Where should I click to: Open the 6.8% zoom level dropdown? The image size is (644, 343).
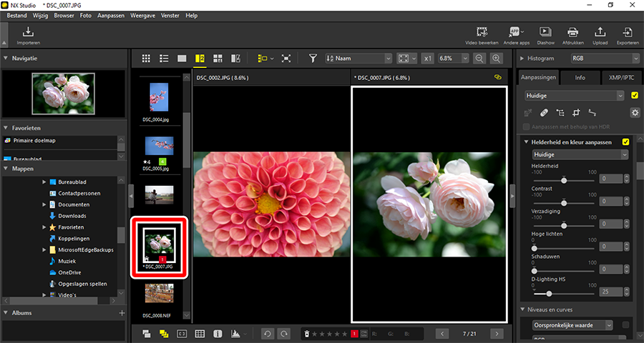(454, 59)
